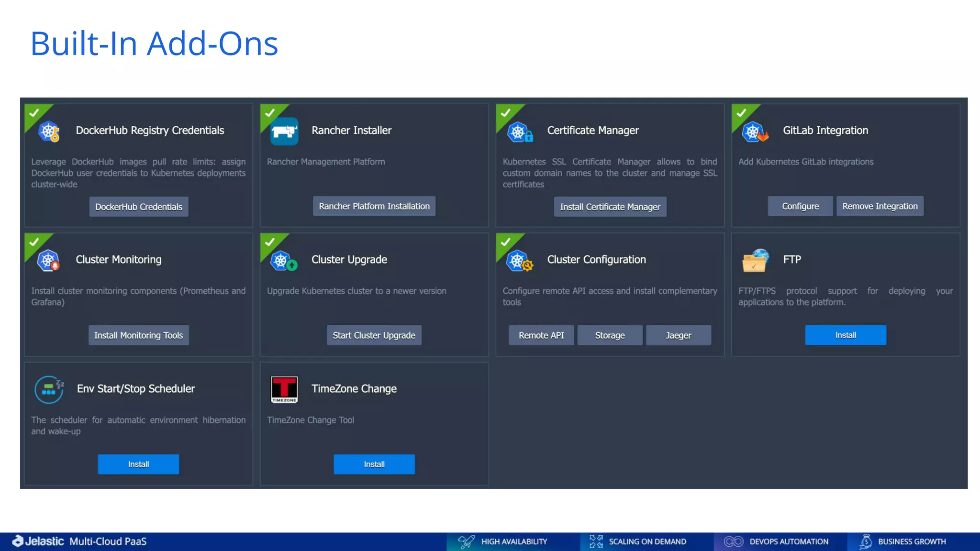Click 'Rancher Management Platform' description

326,162
